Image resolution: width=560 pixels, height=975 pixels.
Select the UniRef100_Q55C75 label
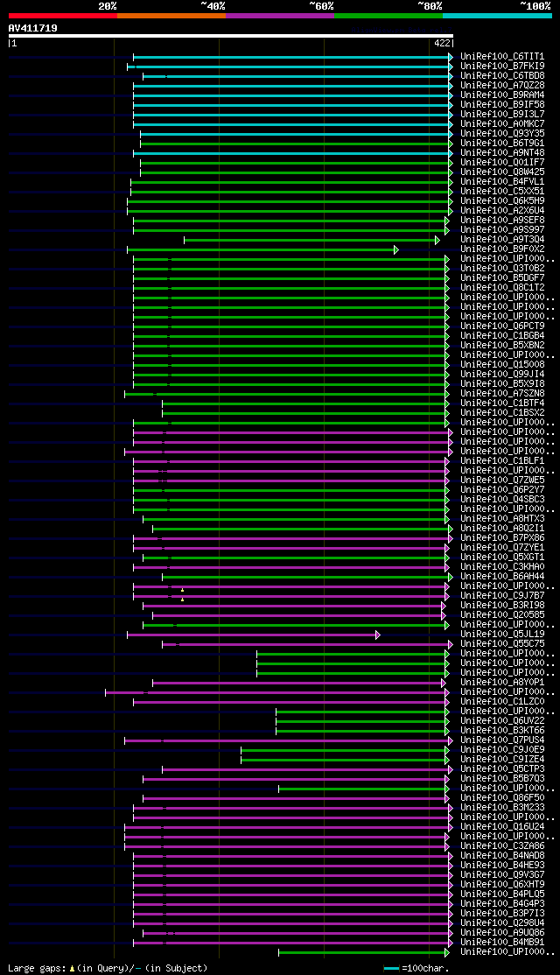[503, 644]
